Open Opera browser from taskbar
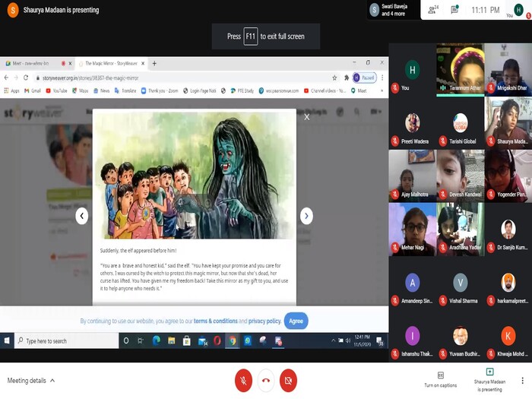 tap(217, 340)
